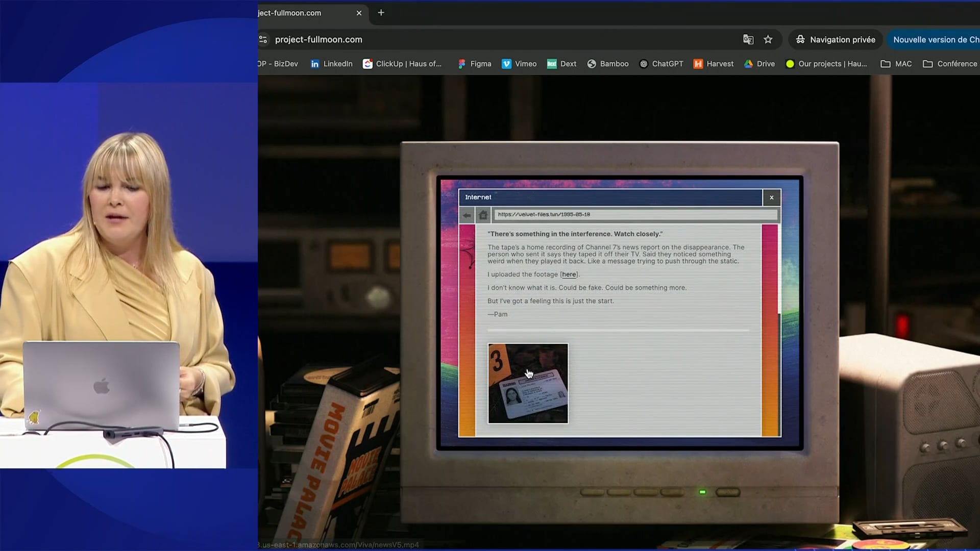The image size is (980, 551).
Task: Expand the MAC bookmarks folder
Action: [x=896, y=64]
